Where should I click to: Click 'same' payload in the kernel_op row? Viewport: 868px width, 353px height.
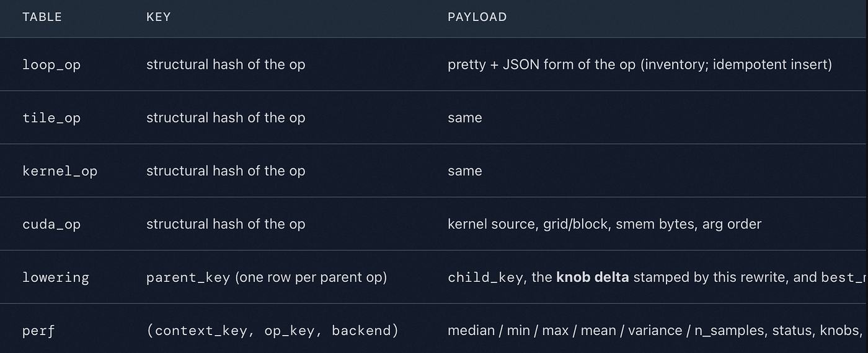click(x=465, y=171)
